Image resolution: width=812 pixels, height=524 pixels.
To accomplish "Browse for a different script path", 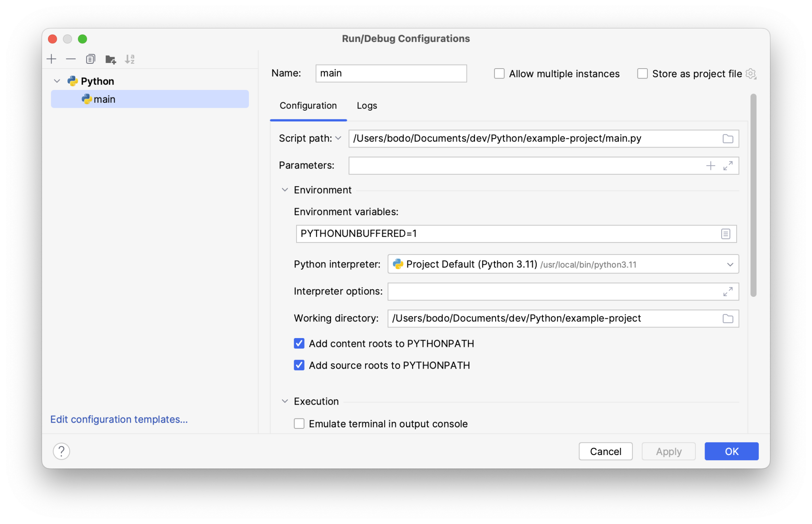I will (728, 139).
